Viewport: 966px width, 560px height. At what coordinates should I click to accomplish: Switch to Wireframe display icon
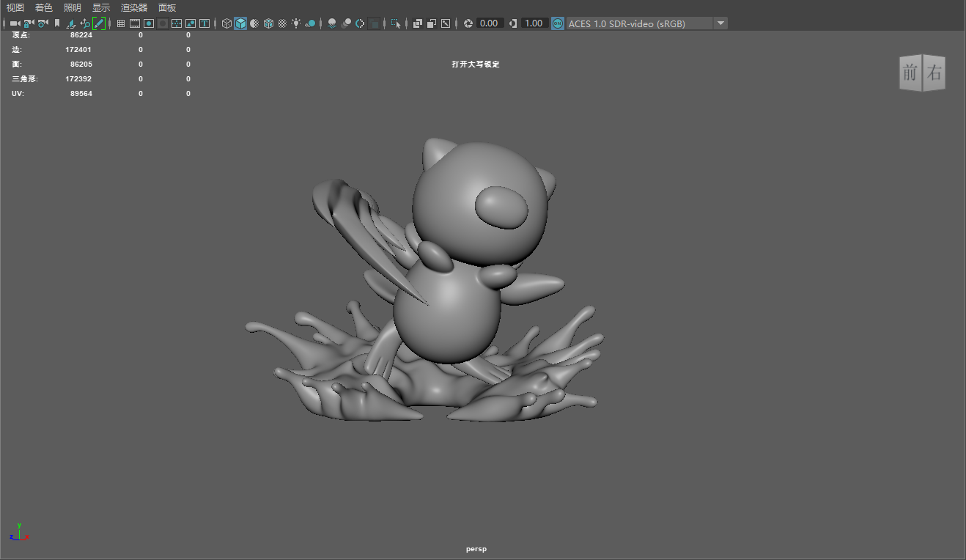(226, 23)
